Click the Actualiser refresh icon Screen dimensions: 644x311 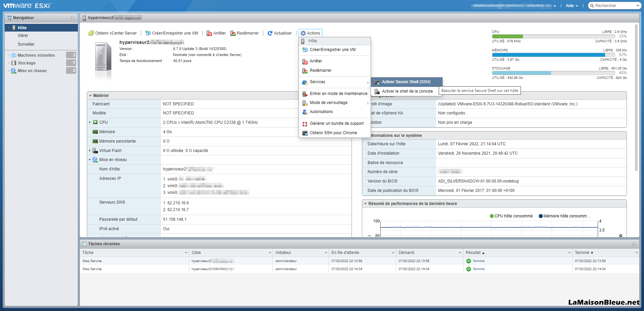270,33
